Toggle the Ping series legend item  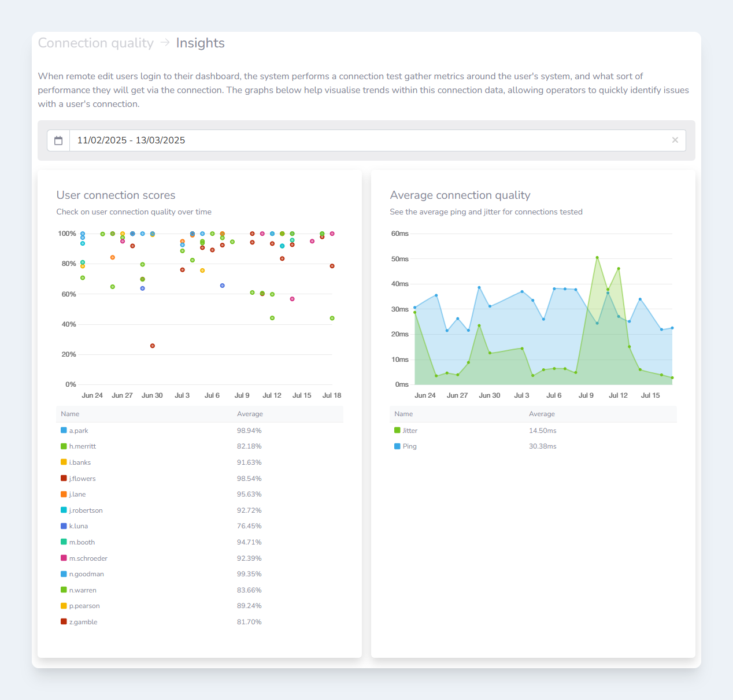pos(409,446)
